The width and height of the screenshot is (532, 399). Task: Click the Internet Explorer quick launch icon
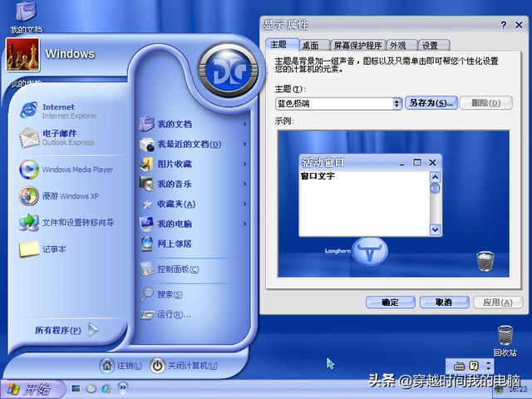[106, 388]
